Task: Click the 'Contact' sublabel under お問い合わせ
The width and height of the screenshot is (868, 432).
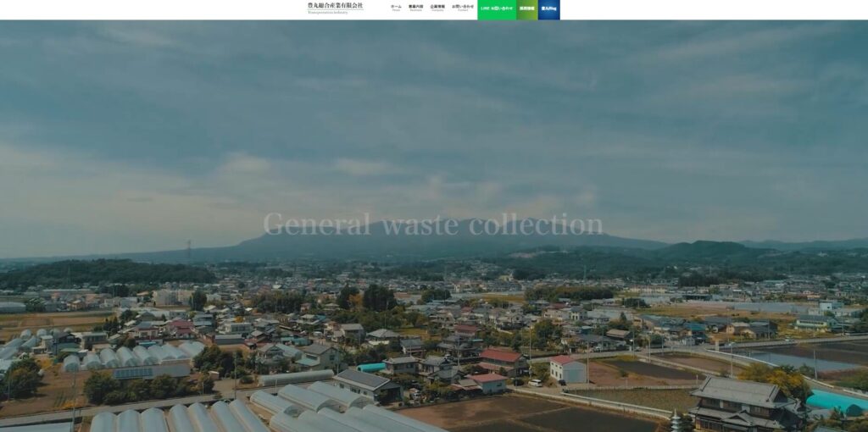Action: [x=463, y=11]
